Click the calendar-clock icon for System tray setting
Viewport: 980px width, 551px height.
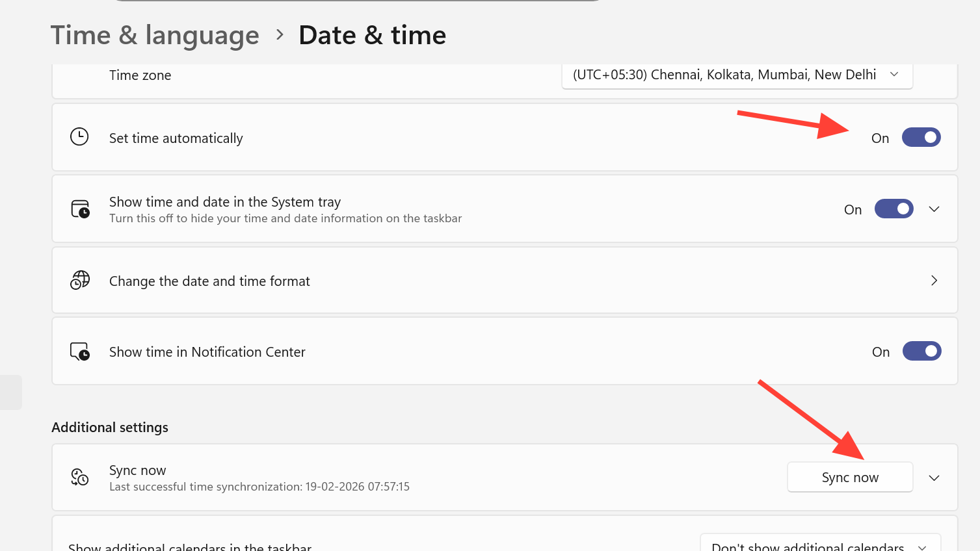pyautogui.click(x=80, y=209)
